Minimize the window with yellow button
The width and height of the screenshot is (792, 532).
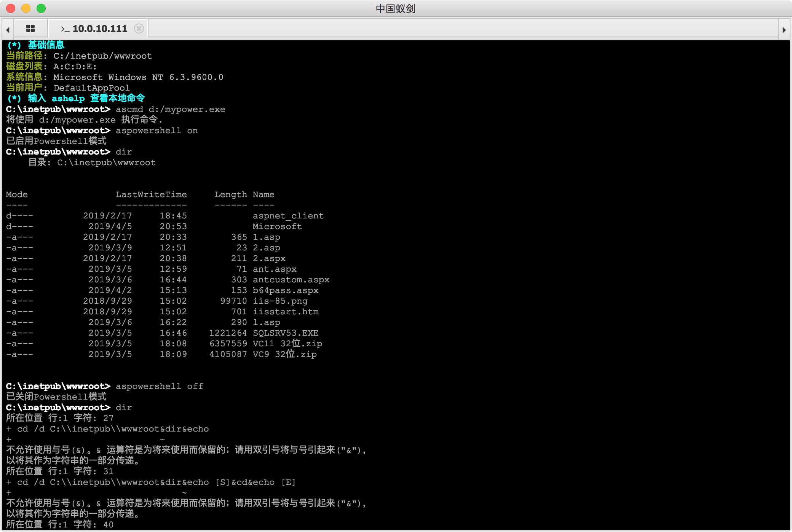pyautogui.click(x=26, y=8)
